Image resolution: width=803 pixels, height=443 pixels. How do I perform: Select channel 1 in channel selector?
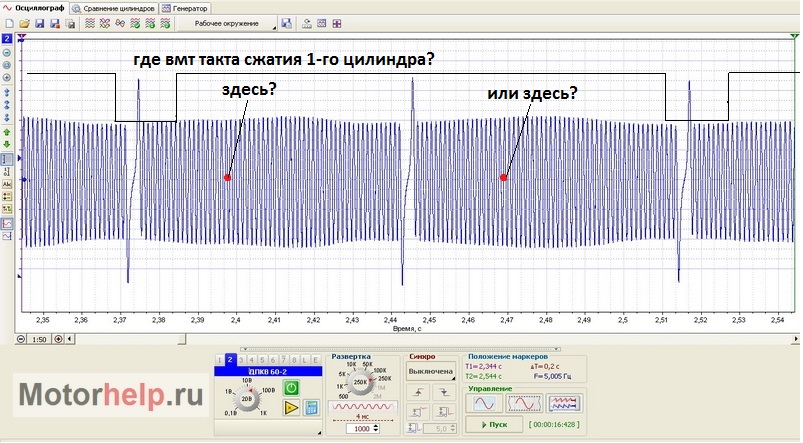[x=219, y=358]
